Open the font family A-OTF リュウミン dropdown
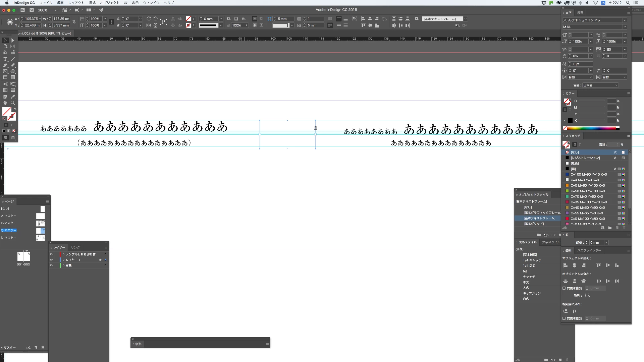The height and width of the screenshot is (362, 644). 625,20
